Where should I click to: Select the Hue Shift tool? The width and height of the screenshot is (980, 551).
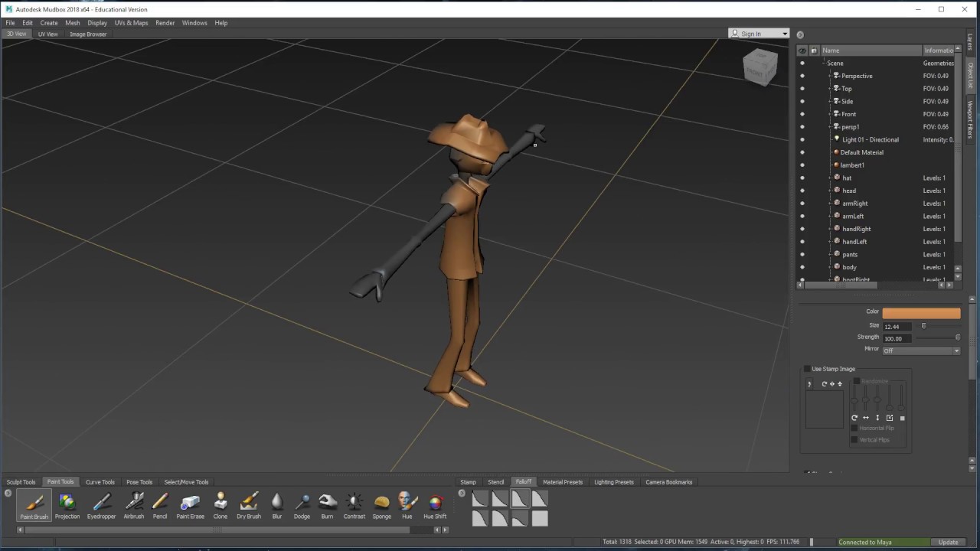tap(435, 506)
